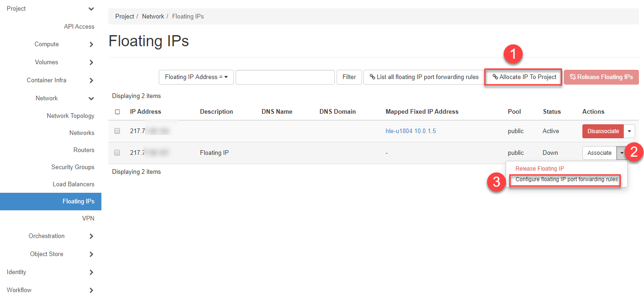
Task: Click Allocate IP To Project button
Action: click(x=524, y=77)
